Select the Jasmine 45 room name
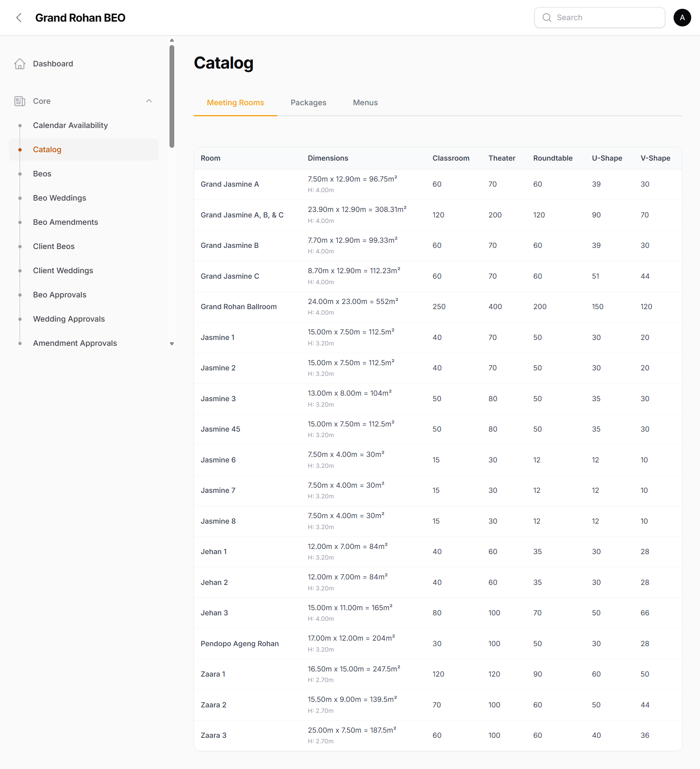The image size is (700, 769). (220, 429)
